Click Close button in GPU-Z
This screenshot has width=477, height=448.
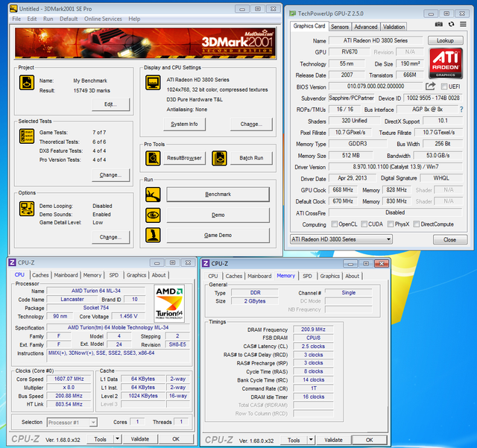450,239
